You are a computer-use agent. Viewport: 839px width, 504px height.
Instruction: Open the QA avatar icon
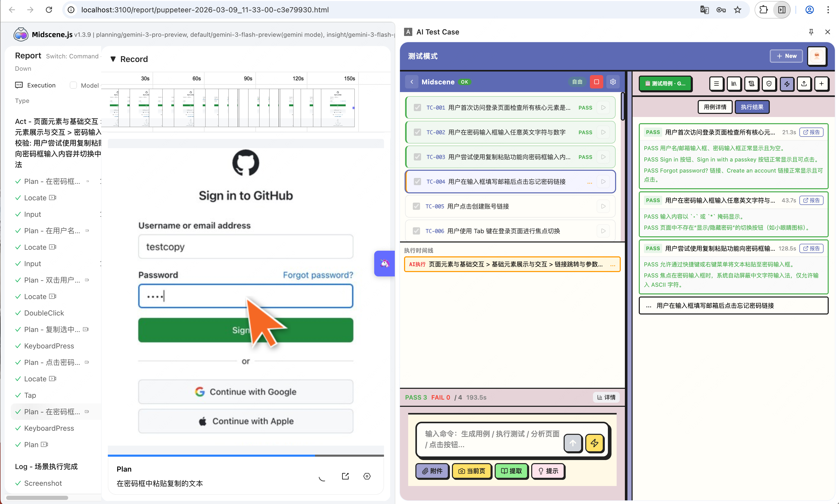click(817, 56)
